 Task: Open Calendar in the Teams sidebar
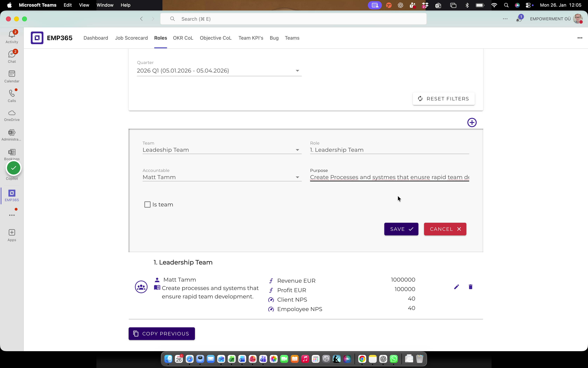coord(12,76)
